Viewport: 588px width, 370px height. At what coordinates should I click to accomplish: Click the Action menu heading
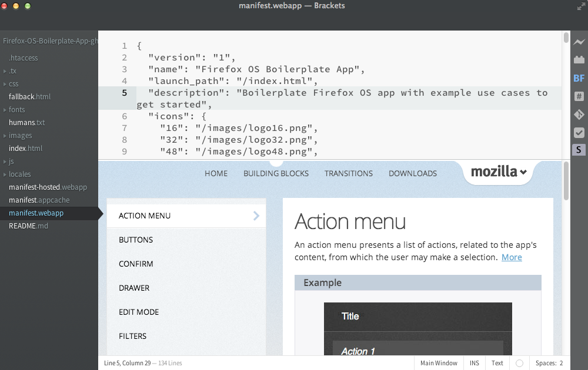(x=350, y=221)
